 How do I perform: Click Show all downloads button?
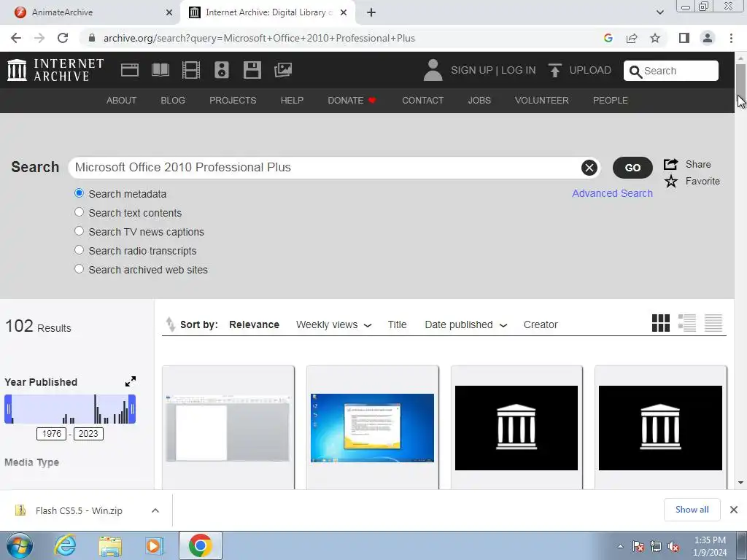point(692,510)
